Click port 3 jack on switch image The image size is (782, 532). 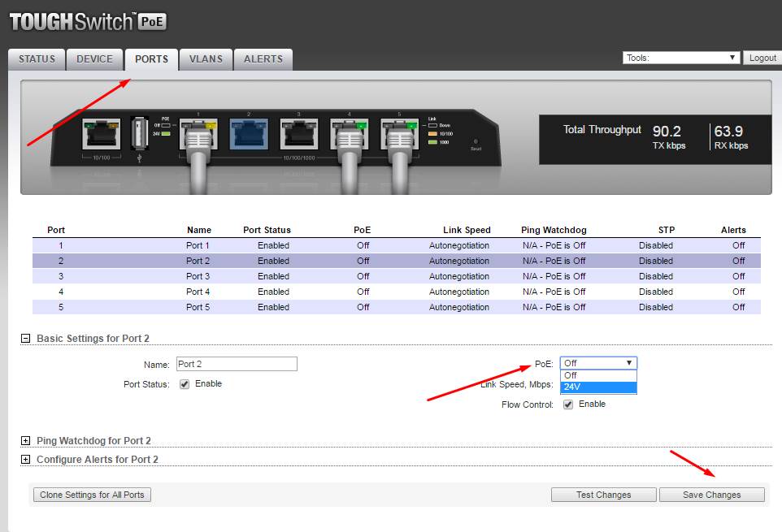point(298,132)
